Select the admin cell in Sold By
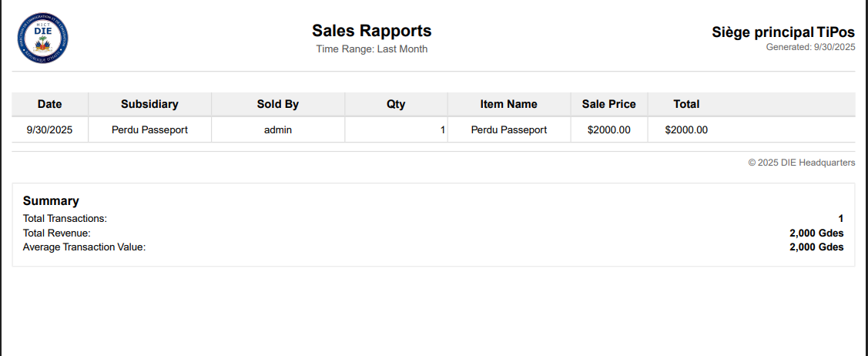Viewport: 868px width, 356px height. (278, 130)
